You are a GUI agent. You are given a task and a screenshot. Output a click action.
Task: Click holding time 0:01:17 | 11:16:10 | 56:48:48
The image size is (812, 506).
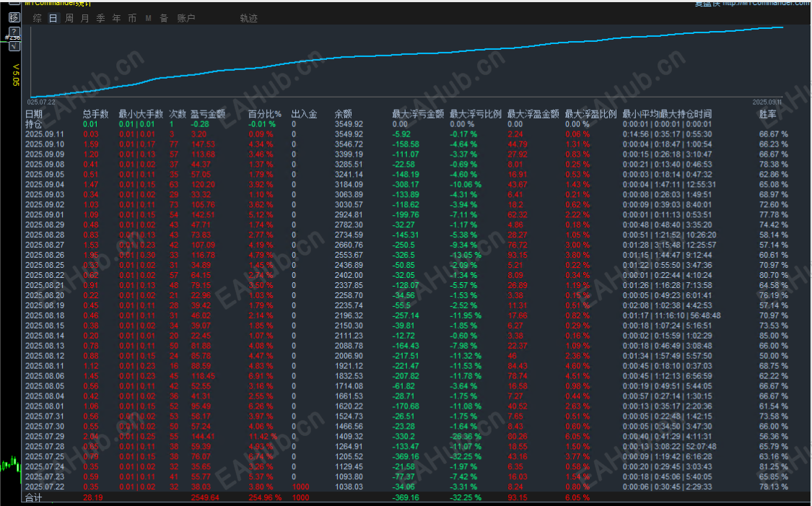672,315
